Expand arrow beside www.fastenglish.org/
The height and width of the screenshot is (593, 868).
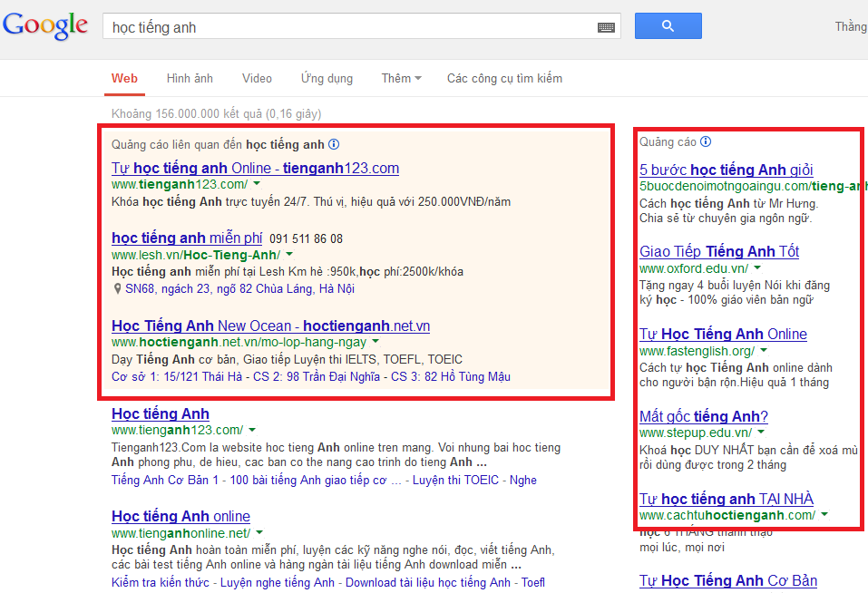click(764, 350)
